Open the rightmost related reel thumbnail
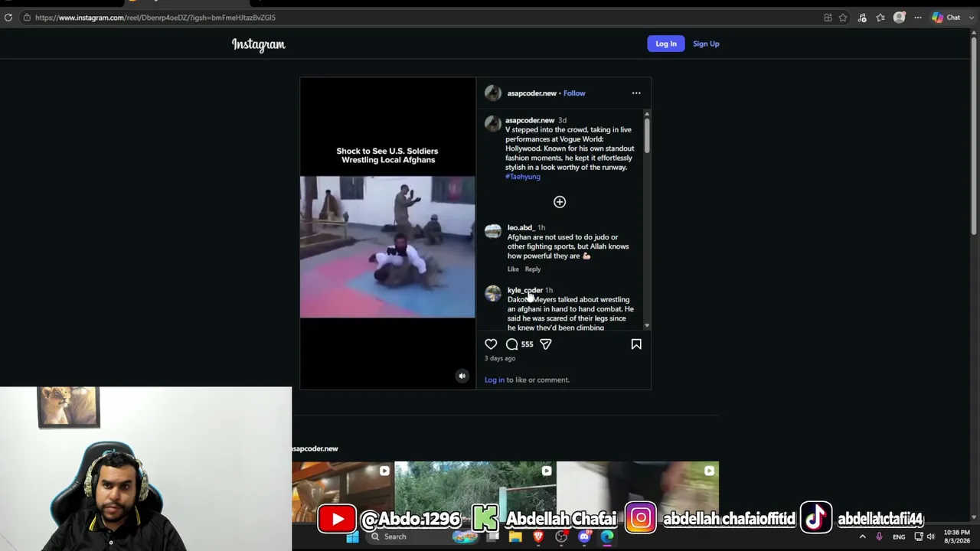 (x=638, y=491)
